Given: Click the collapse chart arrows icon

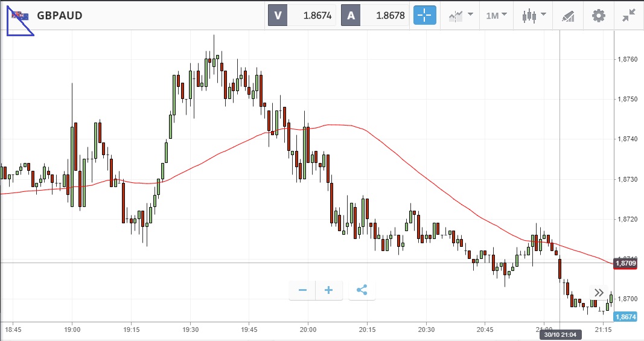Looking at the screenshot, I should 628,16.
